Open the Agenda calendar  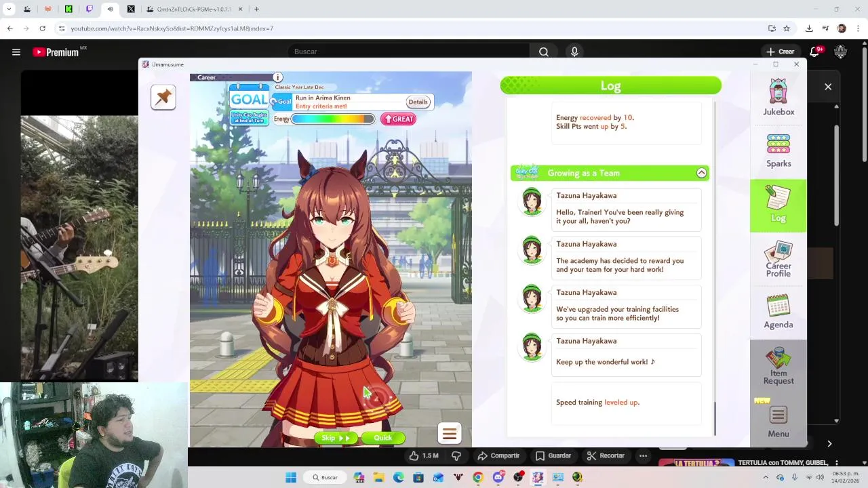[778, 312]
